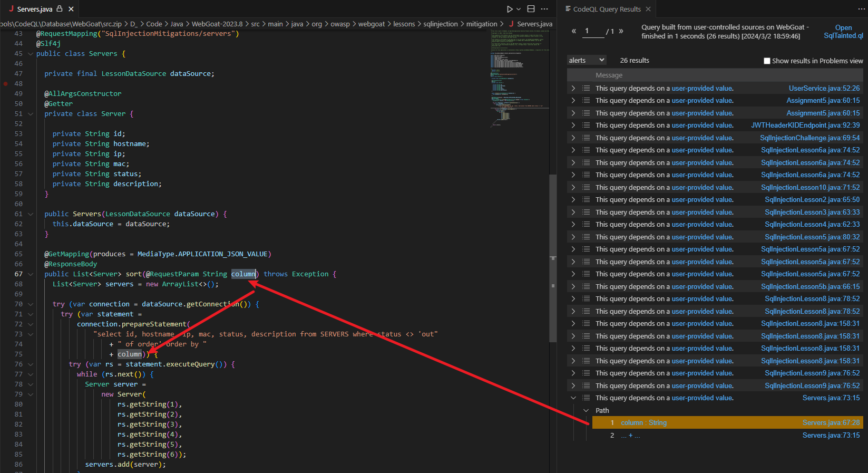Fold the inner class Server at line 51
The image size is (868, 473).
[x=31, y=114]
